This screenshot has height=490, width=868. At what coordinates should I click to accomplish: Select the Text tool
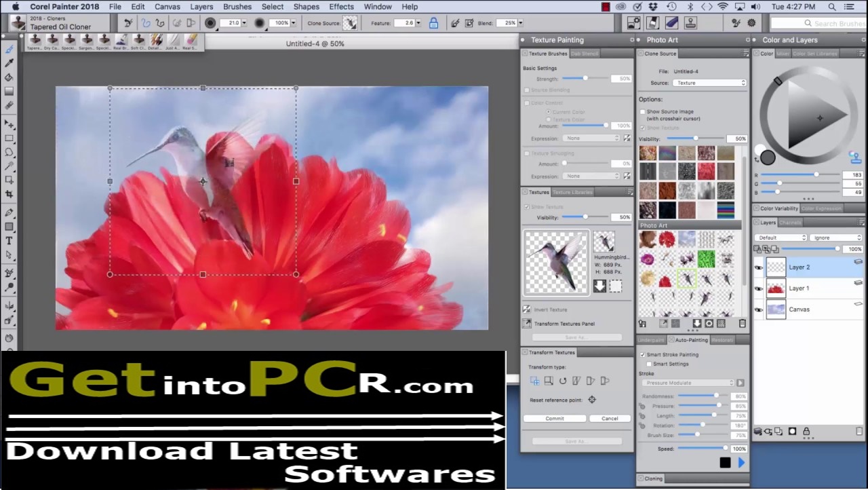9,241
